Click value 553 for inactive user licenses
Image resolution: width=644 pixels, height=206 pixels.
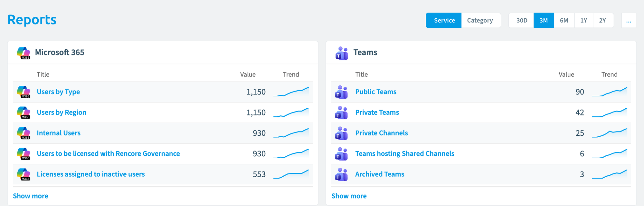click(259, 174)
